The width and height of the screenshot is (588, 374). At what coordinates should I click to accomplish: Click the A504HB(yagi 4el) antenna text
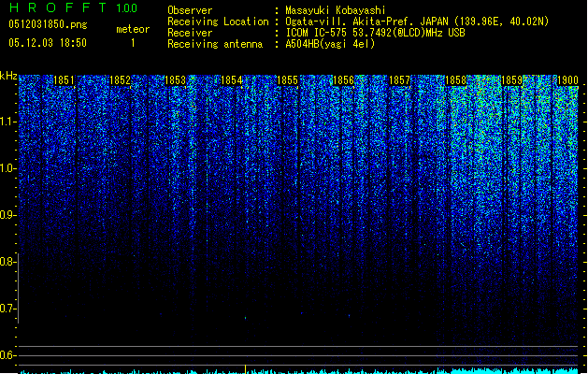click(330, 44)
